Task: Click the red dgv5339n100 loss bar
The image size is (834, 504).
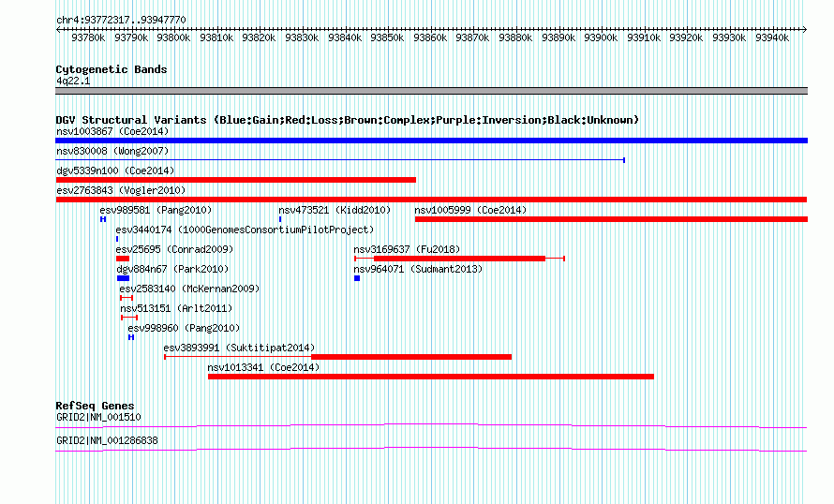Action: 235,180
